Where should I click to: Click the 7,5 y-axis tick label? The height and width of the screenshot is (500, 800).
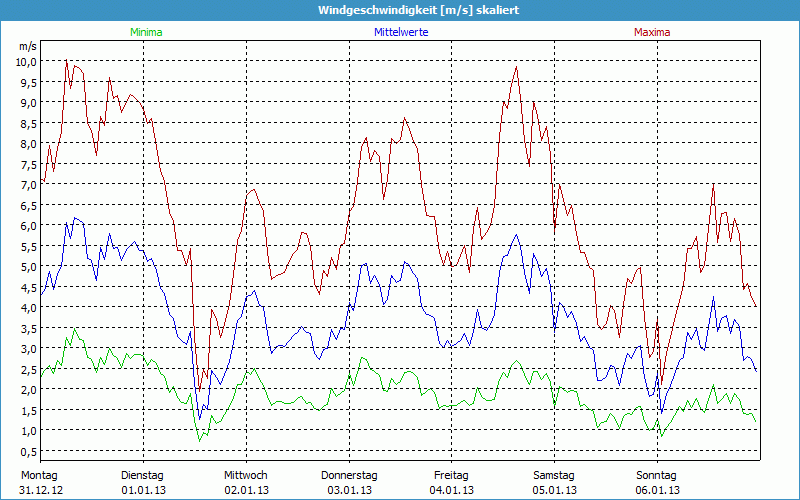(x=26, y=164)
